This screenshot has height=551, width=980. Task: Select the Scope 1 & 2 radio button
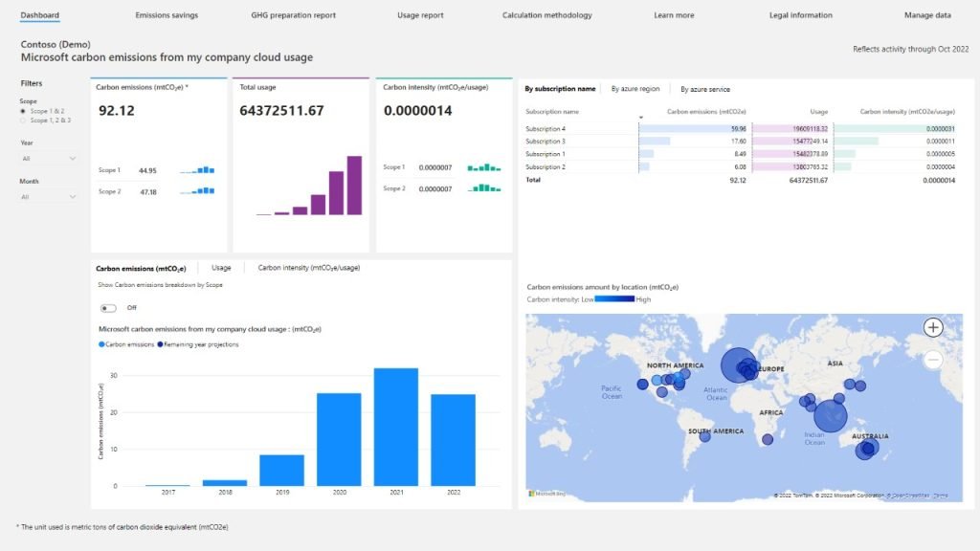tap(23, 111)
